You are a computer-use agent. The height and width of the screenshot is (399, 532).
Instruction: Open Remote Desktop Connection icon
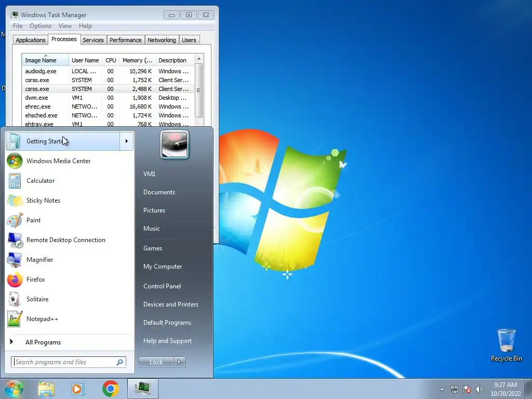coord(15,240)
